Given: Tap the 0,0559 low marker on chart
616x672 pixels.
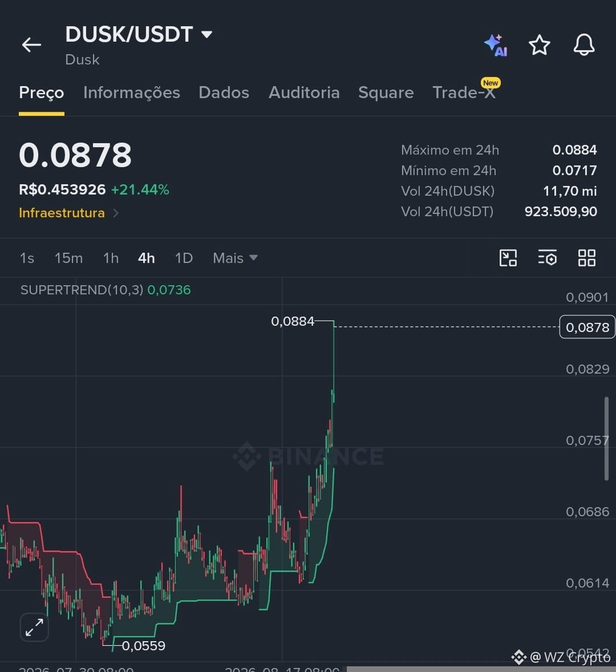Looking at the screenshot, I should click(x=144, y=645).
